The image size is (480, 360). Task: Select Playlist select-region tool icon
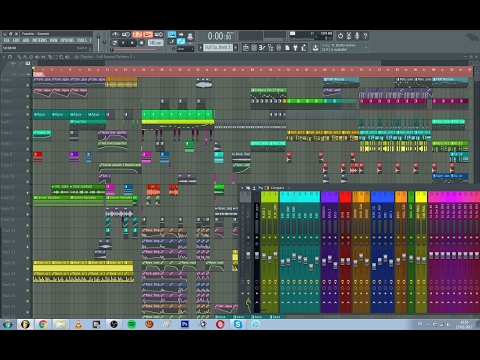(x=55, y=57)
